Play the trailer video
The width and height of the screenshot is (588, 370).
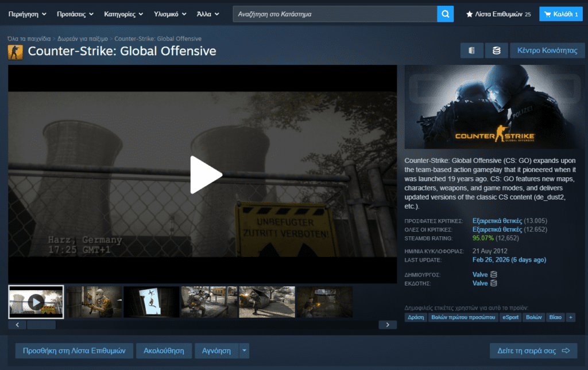(x=206, y=174)
